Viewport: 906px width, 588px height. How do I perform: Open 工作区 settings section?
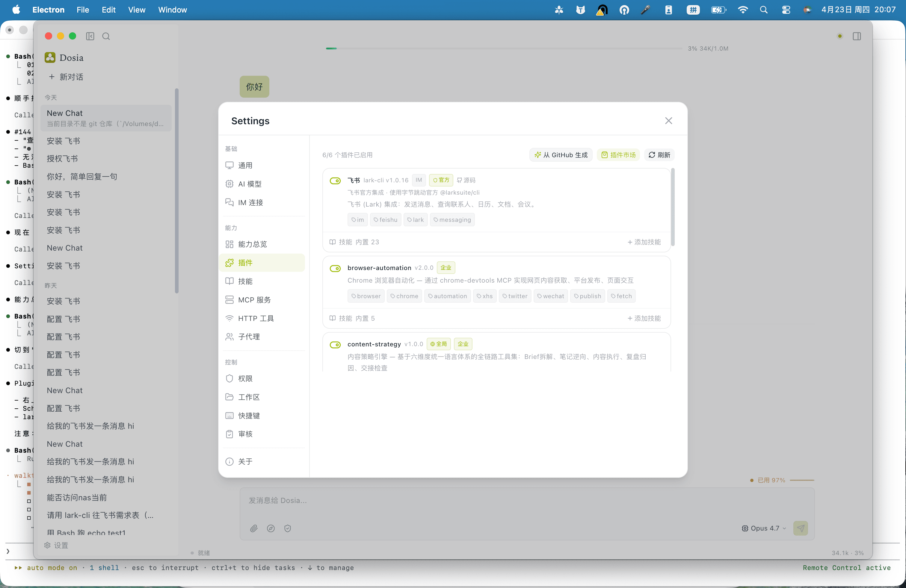(262, 397)
